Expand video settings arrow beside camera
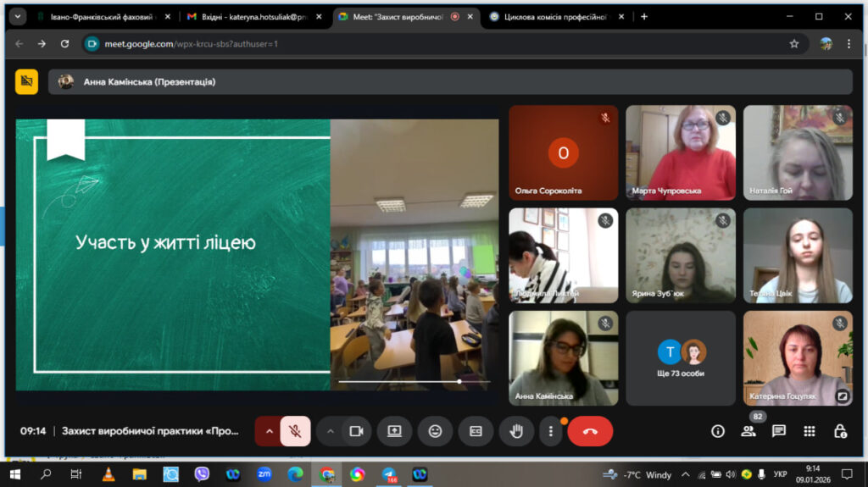Image resolution: width=868 pixels, height=487 pixels. (x=331, y=431)
